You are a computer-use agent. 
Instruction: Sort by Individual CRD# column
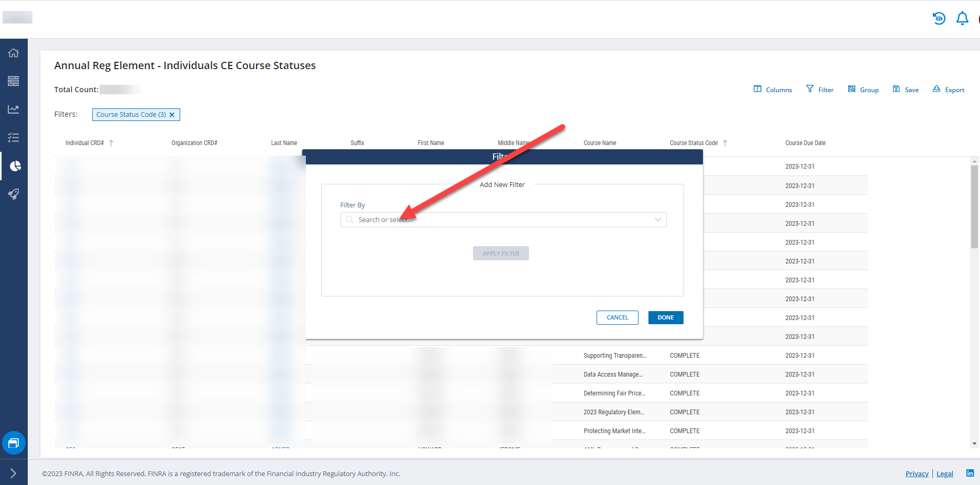pyautogui.click(x=85, y=143)
